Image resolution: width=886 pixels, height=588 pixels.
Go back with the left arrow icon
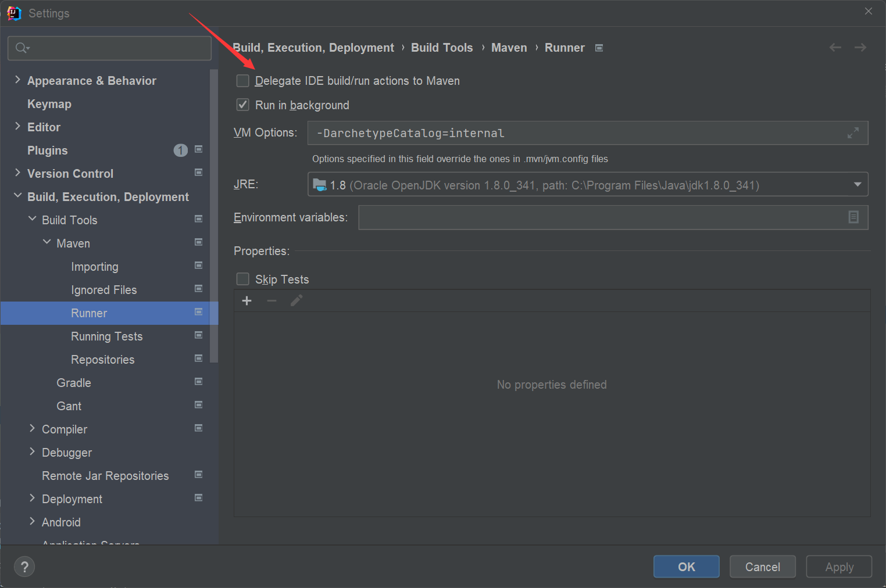pos(835,48)
